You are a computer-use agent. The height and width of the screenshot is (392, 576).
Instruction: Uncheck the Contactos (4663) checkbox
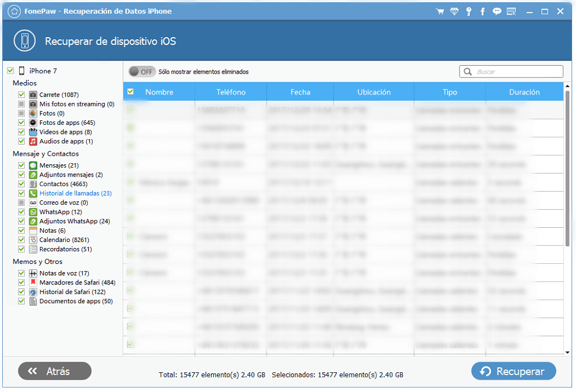point(21,184)
